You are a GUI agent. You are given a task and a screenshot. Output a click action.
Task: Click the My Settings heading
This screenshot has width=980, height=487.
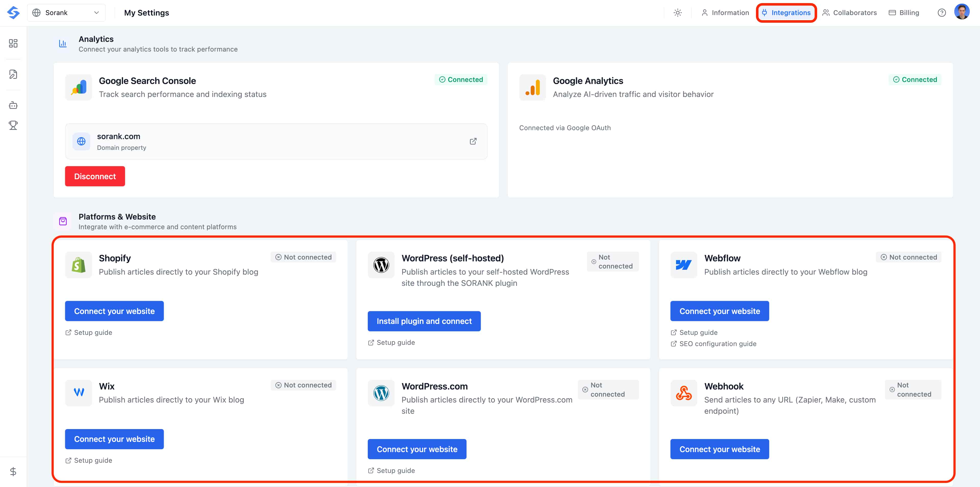click(x=146, y=13)
